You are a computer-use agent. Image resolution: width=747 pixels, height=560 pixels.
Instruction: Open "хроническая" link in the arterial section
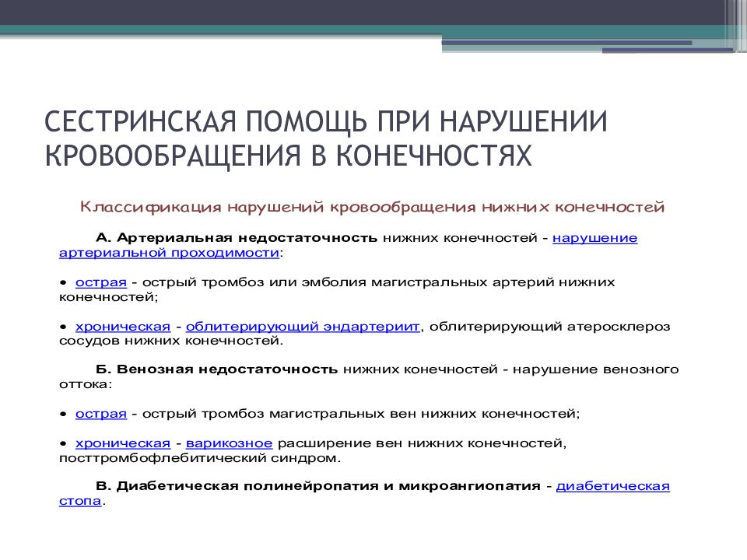pos(122,327)
